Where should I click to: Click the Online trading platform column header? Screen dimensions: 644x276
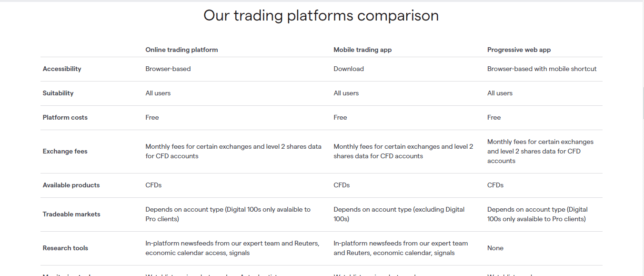tap(181, 50)
